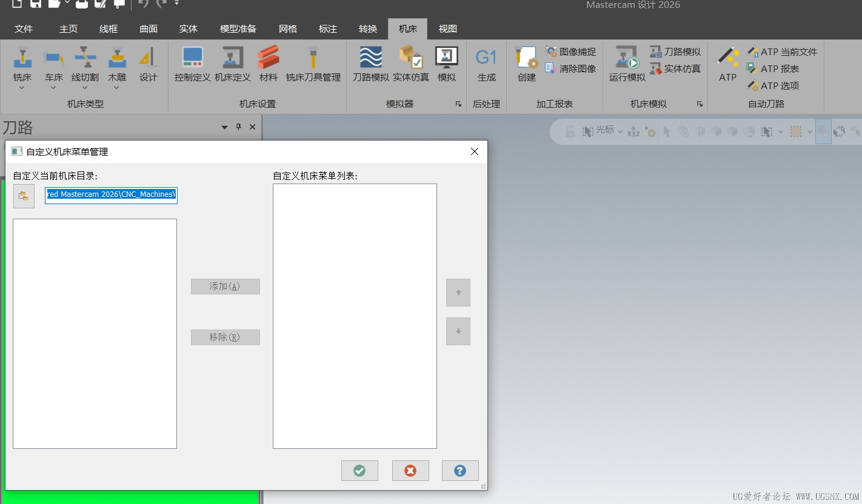Switch to the 曲面 tab
The width and height of the screenshot is (862, 504).
(149, 28)
